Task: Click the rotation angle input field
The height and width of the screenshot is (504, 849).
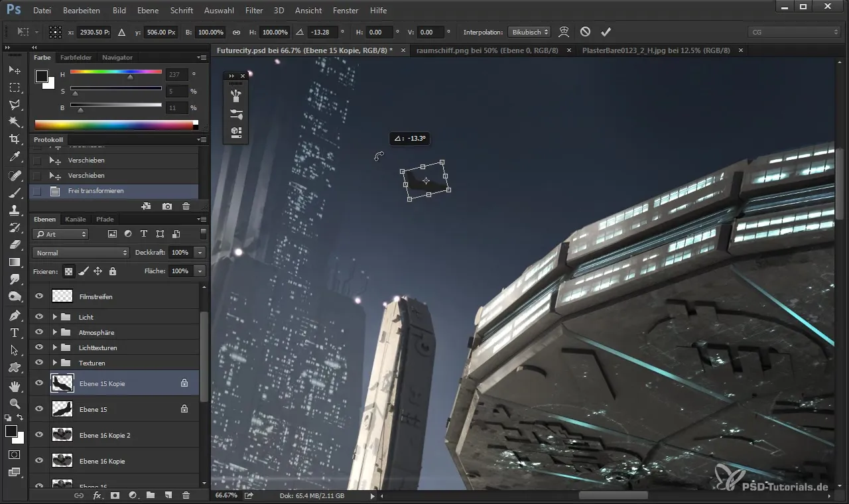Action: [322, 32]
